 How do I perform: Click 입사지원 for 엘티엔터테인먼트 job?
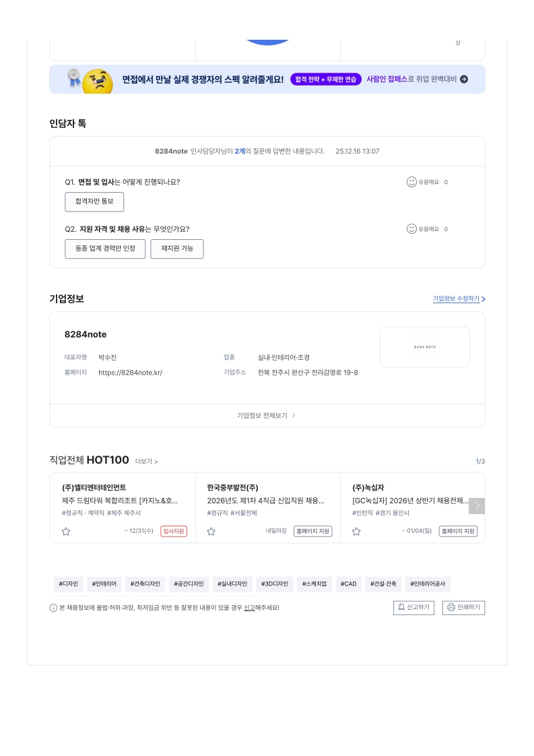click(x=174, y=531)
